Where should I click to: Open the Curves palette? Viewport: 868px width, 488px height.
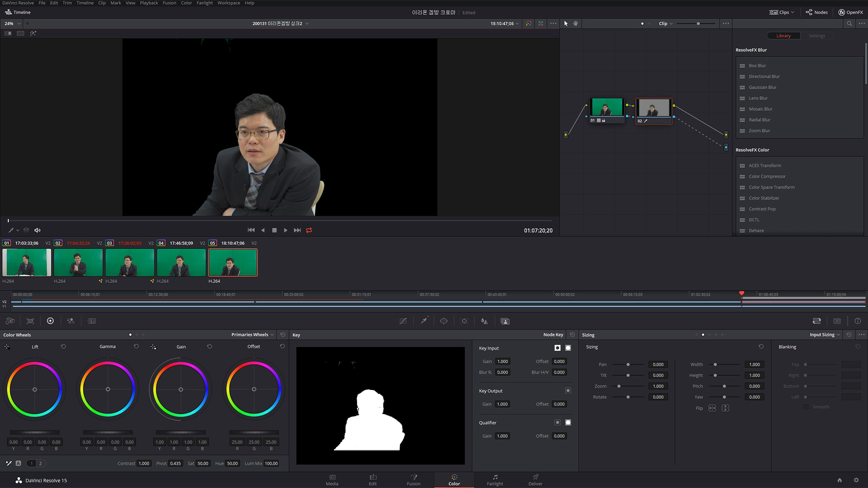click(x=403, y=321)
